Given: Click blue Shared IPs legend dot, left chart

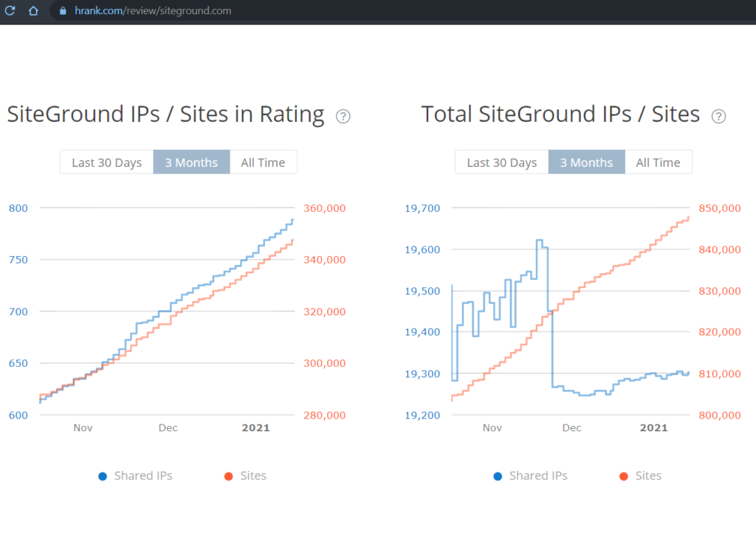Looking at the screenshot, I should tap(103, 477).
